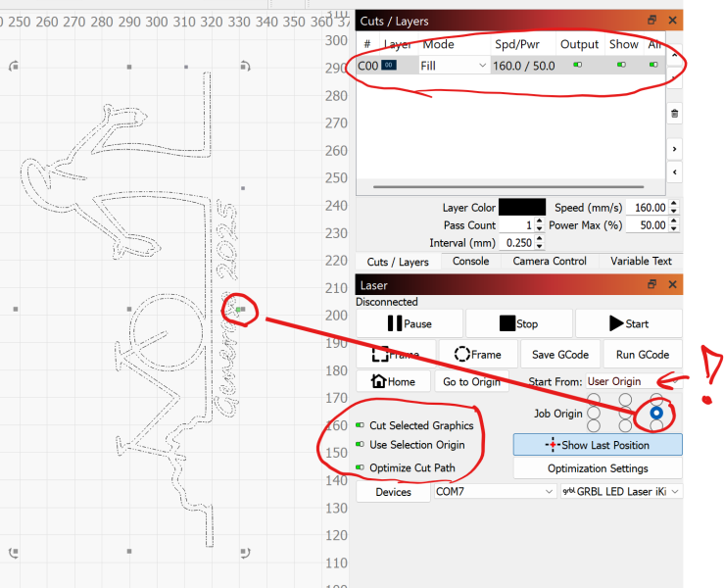Open the Camera Control tab

[550, 262]
